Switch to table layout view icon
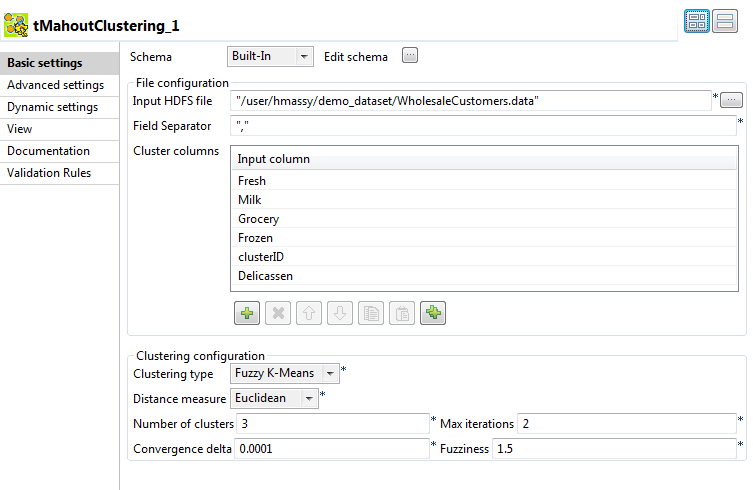Image resolution: width=753 pixels, height=490 pixels. 696,22
